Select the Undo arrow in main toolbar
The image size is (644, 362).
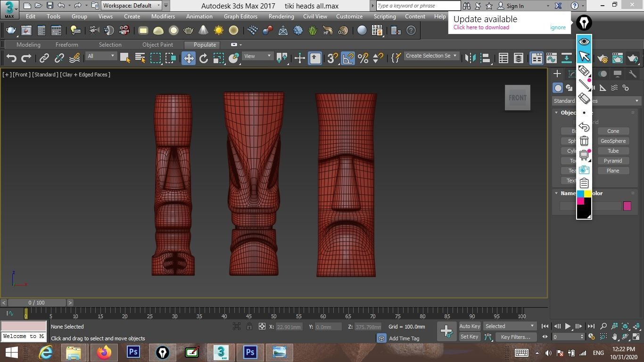pos(11,58)
